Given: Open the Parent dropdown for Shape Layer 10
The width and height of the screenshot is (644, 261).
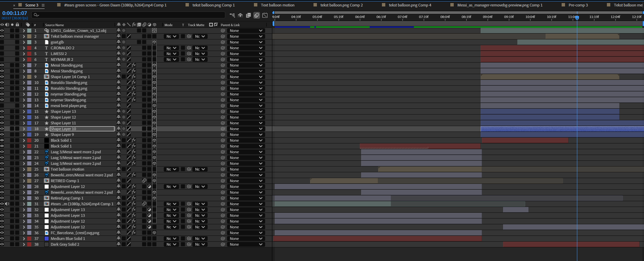Looking at the screenshot, I should [246, 129].
